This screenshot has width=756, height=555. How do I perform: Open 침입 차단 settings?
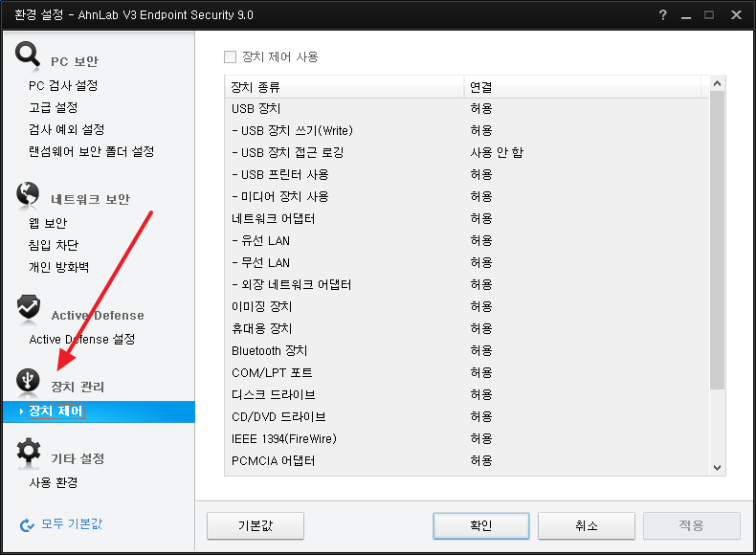53,245
